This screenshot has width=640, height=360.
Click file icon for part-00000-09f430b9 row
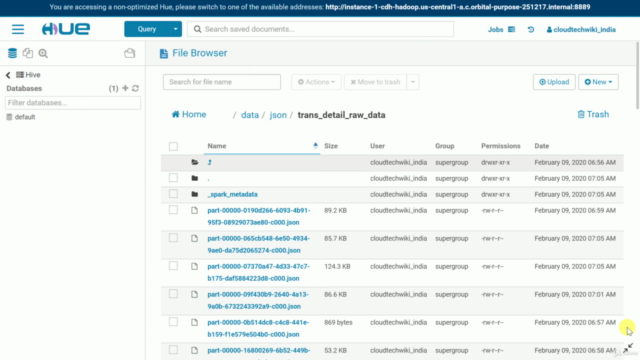tap(194, 294)
